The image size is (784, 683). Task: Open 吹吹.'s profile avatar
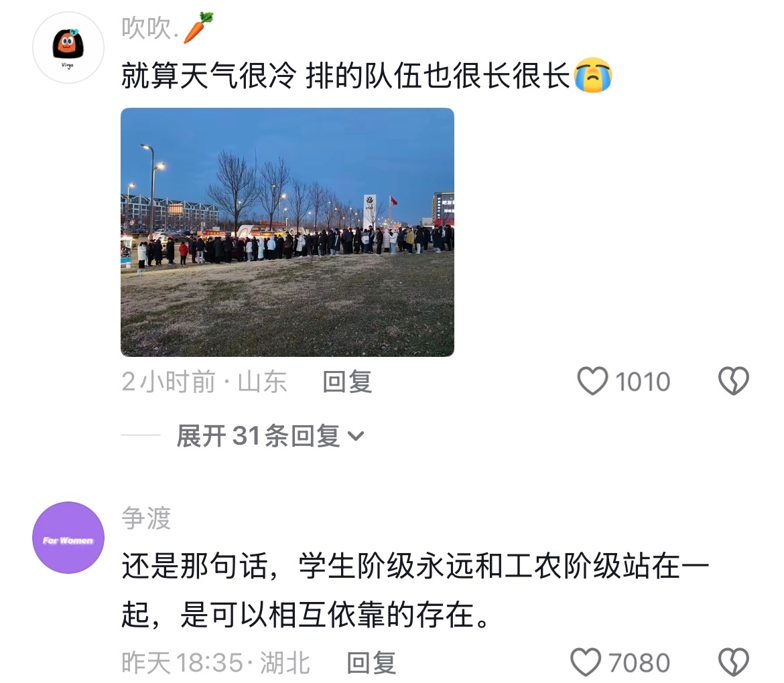tap(68, 48)
